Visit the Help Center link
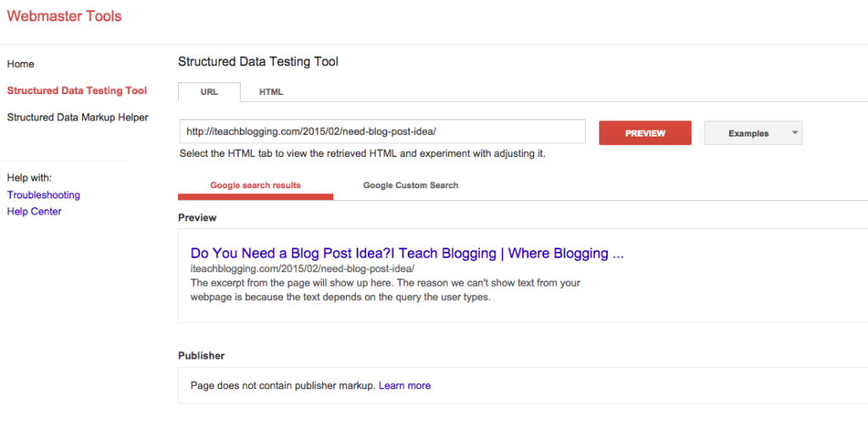 pyautogui.click(x=34, y=212)
